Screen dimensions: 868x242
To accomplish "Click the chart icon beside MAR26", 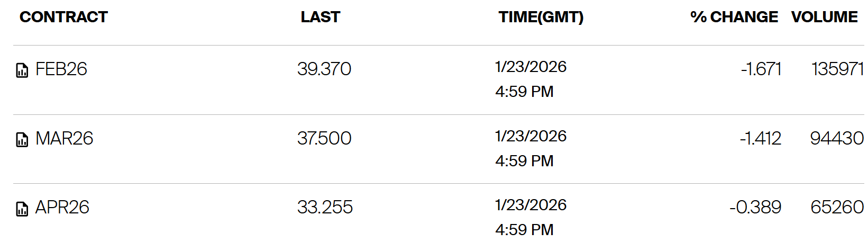I will tap(22, 140).
